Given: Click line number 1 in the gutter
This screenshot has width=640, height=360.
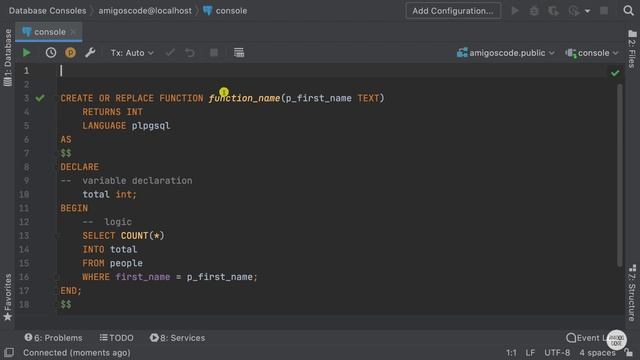Looking at the screenshot, I should 27,71.
